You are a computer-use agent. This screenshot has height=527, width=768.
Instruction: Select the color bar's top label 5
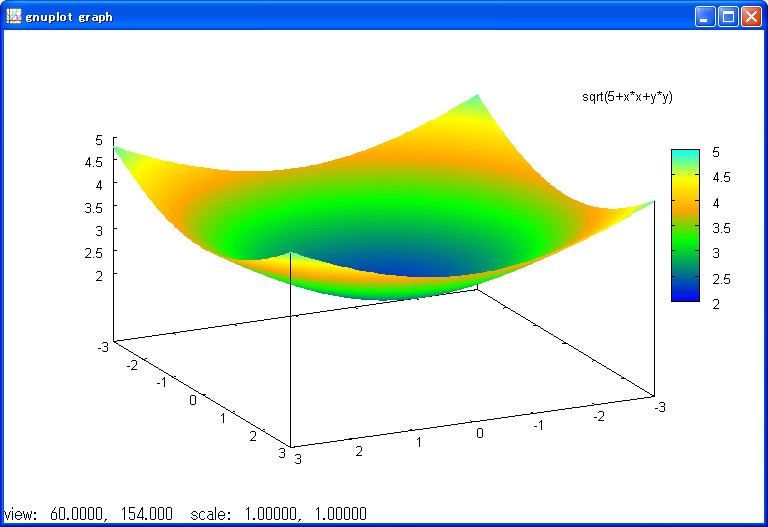[x=716, y=152]
